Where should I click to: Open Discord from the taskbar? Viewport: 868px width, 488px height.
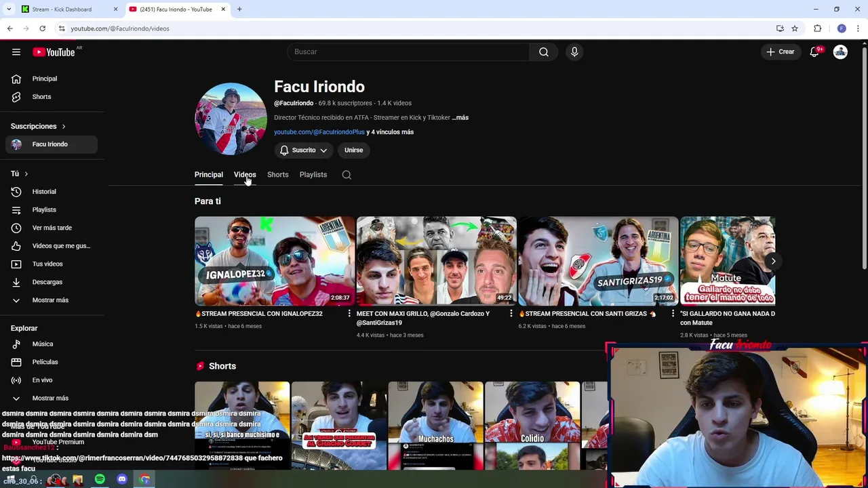click(x=122, y=480)
